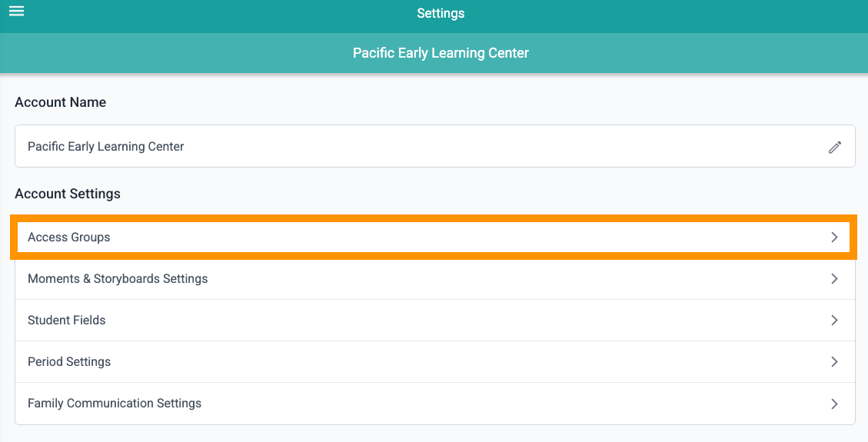The height and width of the screenshot is (442, 868).
Task: Click the chevron beside Moments & Storyboards Settings
Action: coord(834,279)
